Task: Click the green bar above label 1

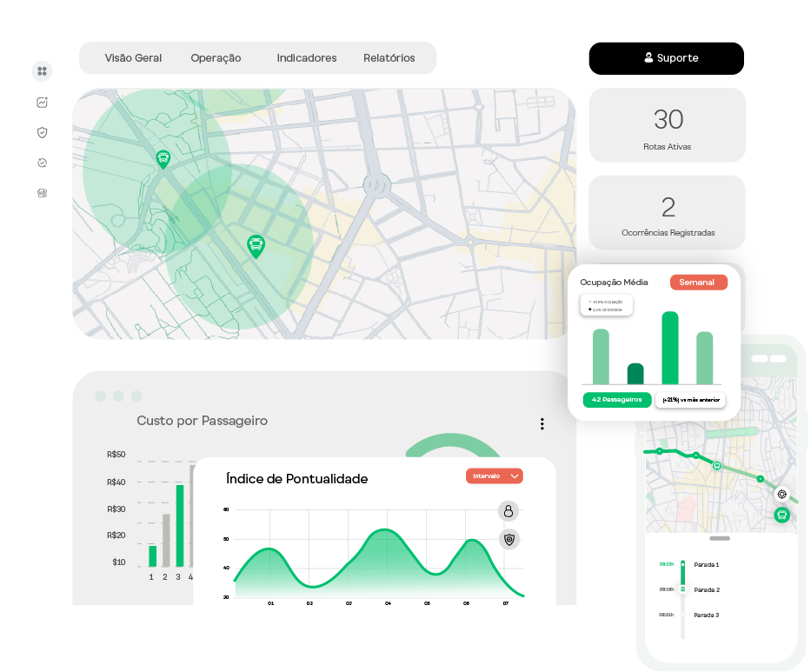Action: click(153, 556)
